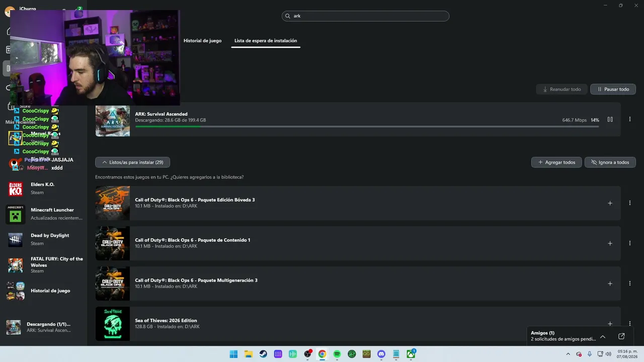This screenshot has width=644, height=362.
Task: Add Black Ops 6 Paquete de Contenido 1
Action: coord(610,243)
